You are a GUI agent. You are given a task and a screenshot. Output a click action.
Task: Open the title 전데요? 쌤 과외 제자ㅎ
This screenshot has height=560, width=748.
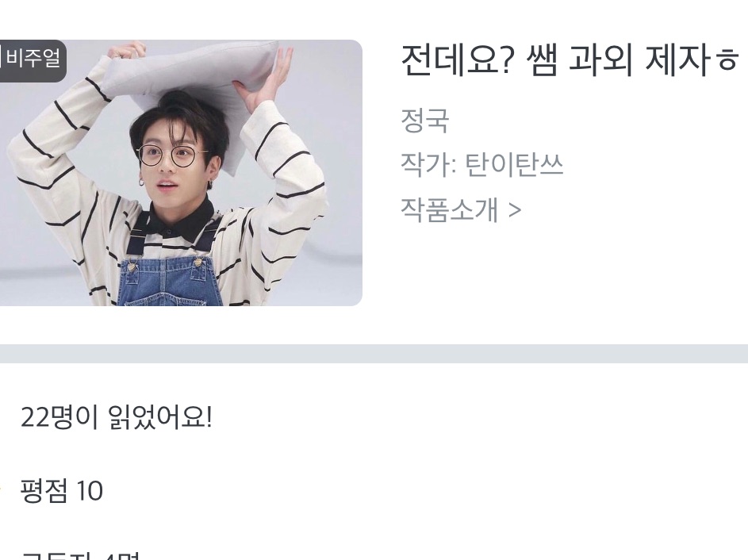(x=570, y=60)
